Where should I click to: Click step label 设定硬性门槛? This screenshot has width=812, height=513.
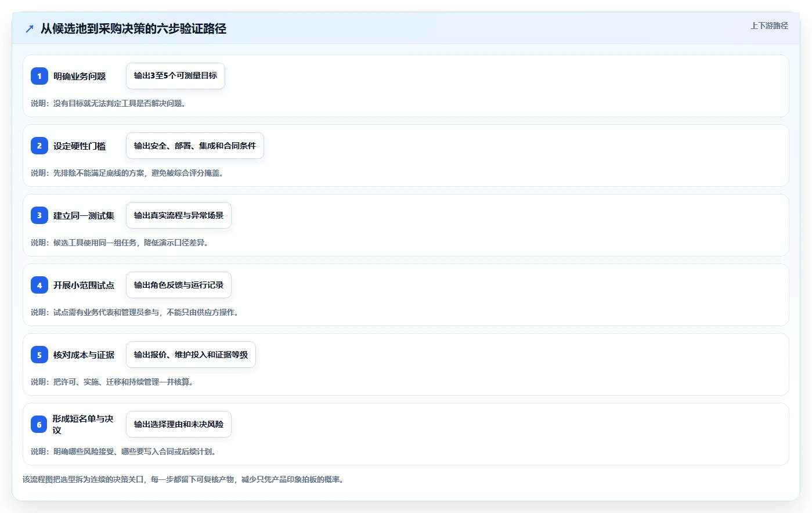(80, 146)
